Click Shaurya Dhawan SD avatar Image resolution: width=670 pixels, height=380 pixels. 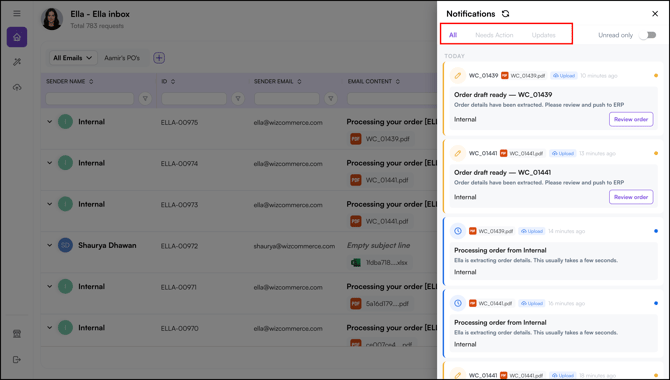(65, 245)
